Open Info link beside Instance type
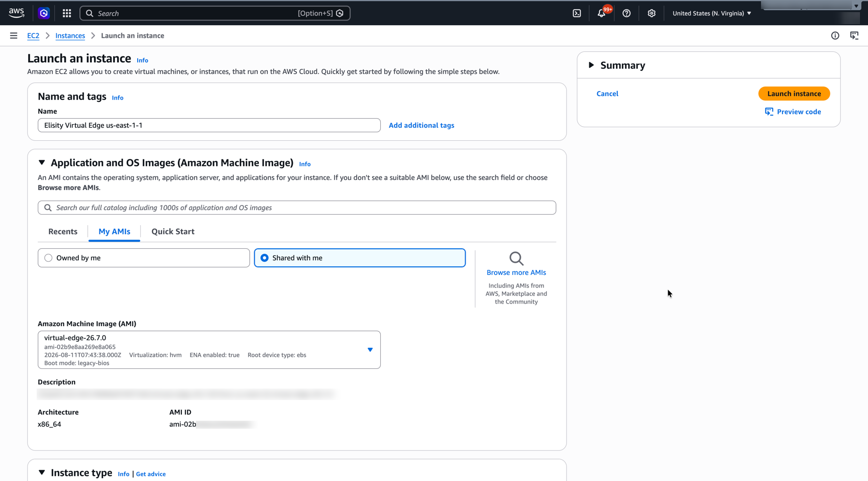 [x=124, y=474]
